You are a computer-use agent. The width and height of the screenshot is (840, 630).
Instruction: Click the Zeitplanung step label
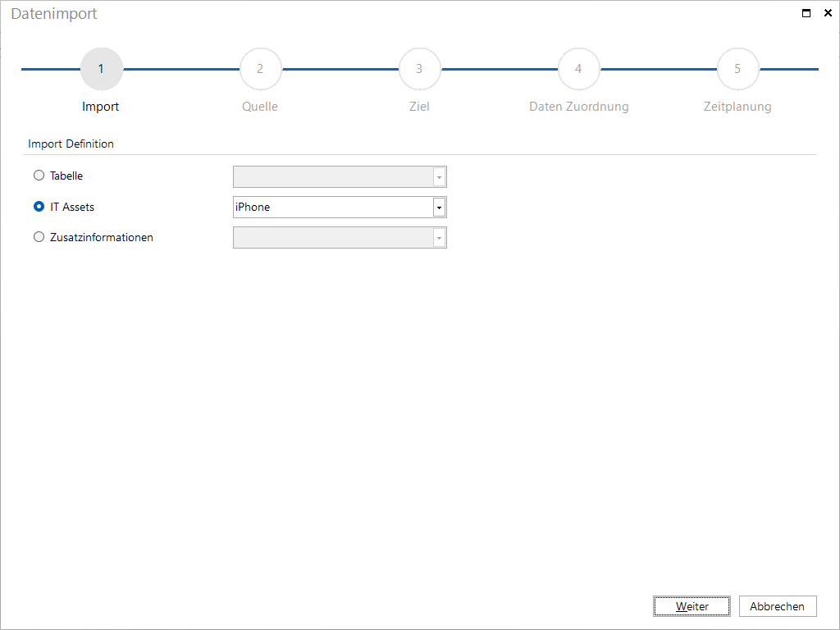(x=737, y=107)
